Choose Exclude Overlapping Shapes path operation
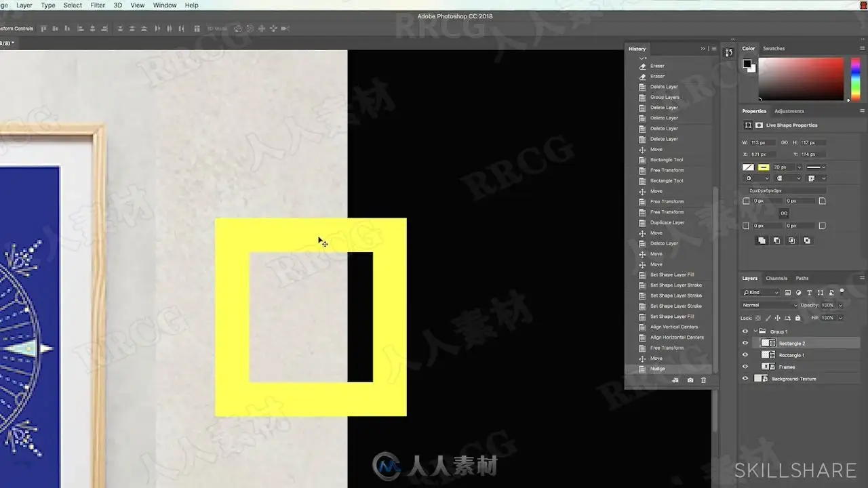 coord(807,241)
